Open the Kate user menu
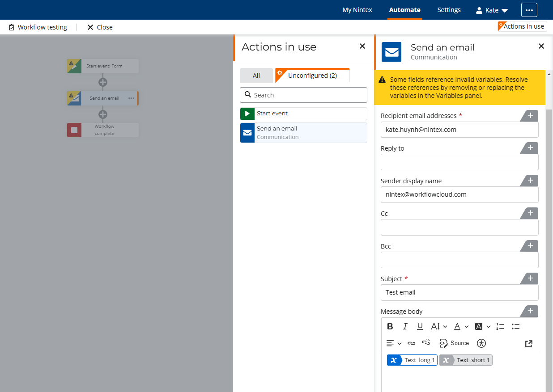 coord(492,10)
